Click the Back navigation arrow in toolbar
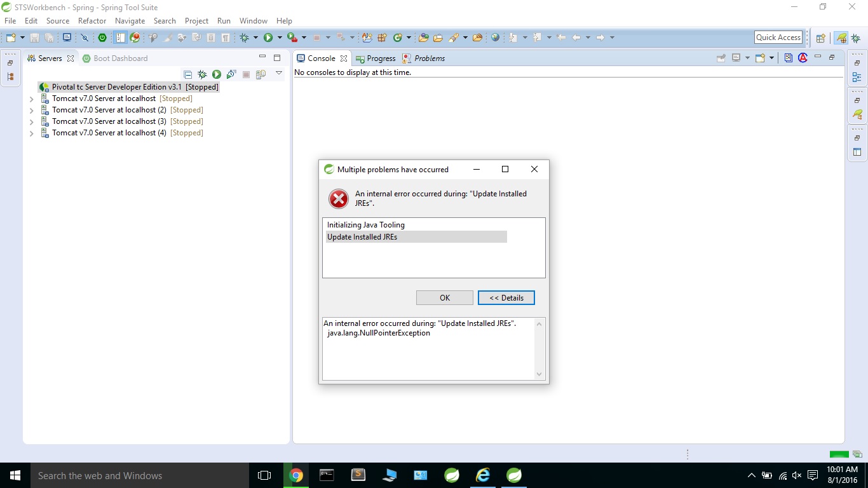 click(x=576, y=37)
